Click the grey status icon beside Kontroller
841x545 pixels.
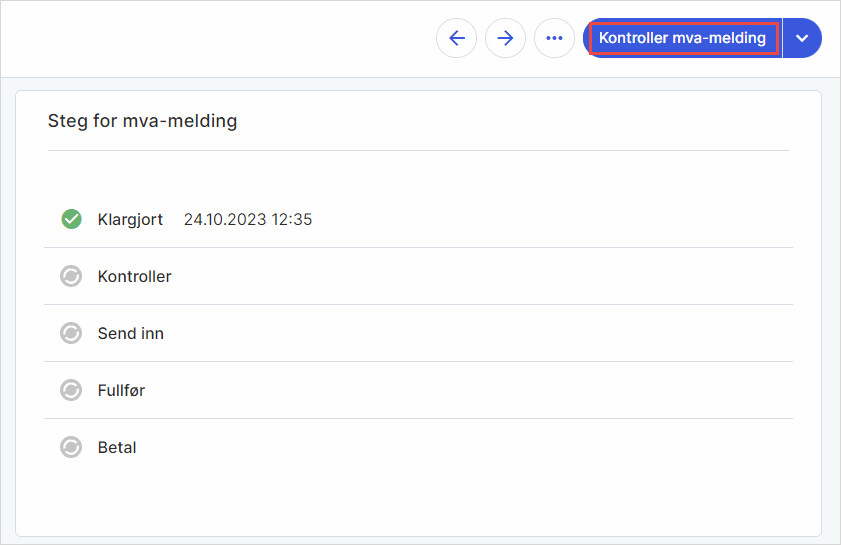pyautogui.click(x=71, y=276)
